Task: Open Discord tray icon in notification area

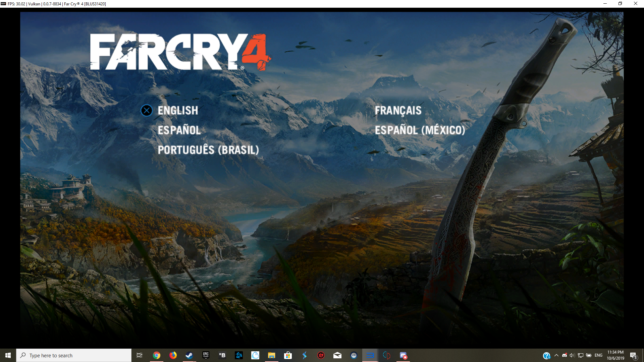Action: pos(565,355)
